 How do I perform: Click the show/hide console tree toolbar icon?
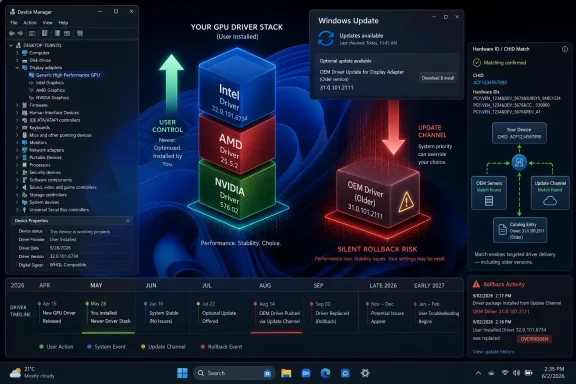click(32, 33)
